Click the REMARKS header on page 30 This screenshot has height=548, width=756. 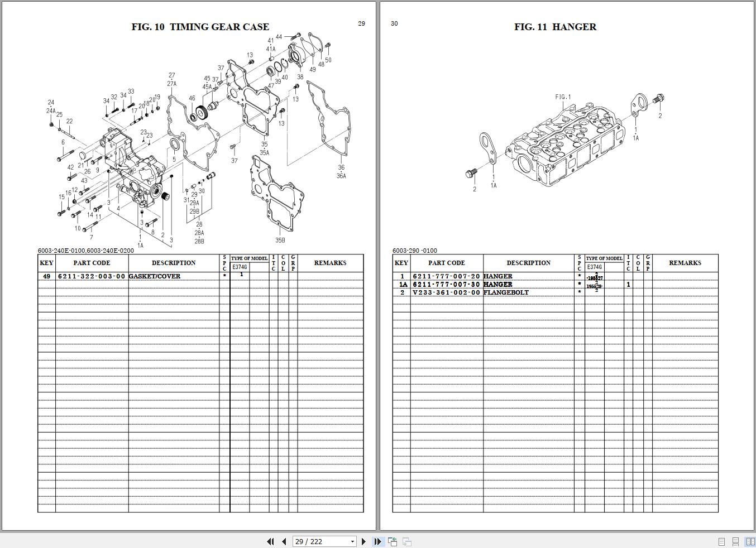[685, 263]
